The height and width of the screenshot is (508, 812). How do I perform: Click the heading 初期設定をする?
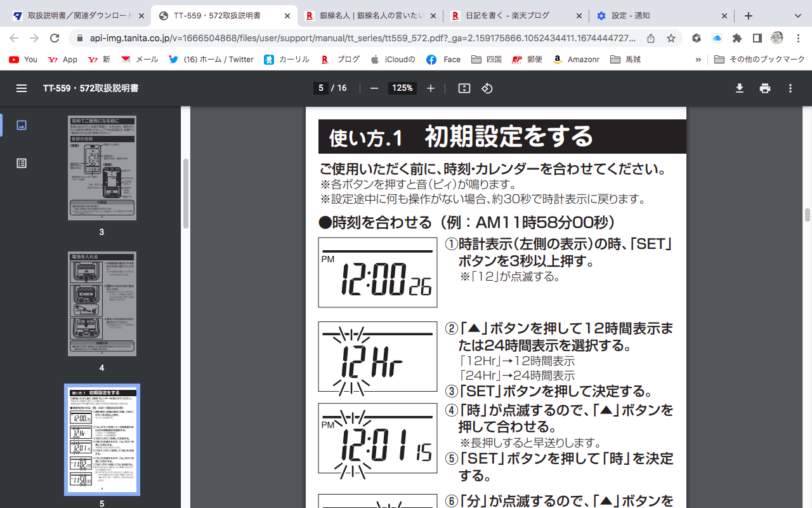pyautogui.click(x=509, y=137)
